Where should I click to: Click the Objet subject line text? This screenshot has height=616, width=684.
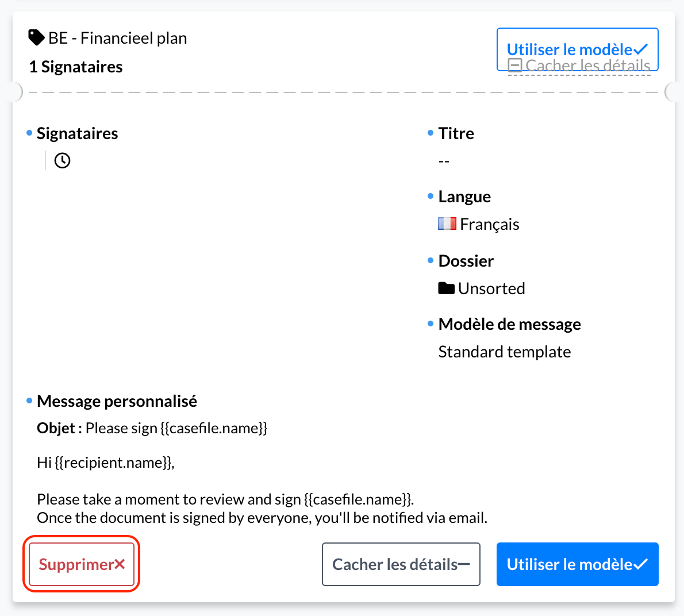pyautogui.click(x=152, y=428)
